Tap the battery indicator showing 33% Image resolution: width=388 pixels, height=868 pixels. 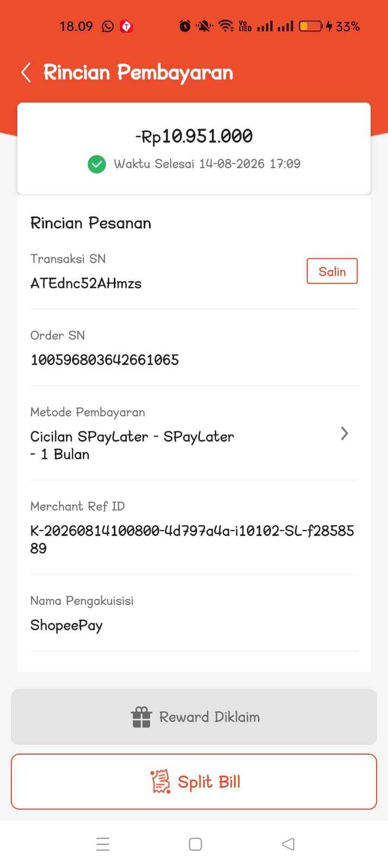[x=329, y=26]
